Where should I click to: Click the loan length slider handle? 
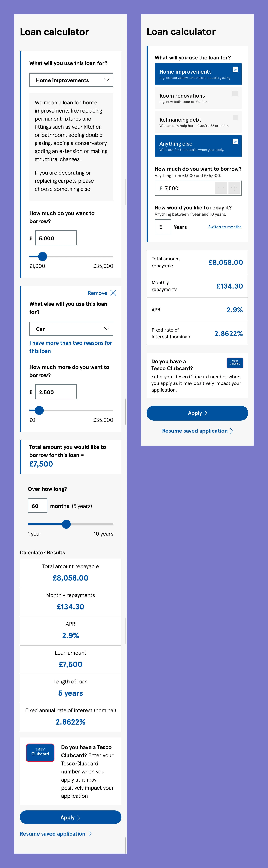tap(66, 524)
